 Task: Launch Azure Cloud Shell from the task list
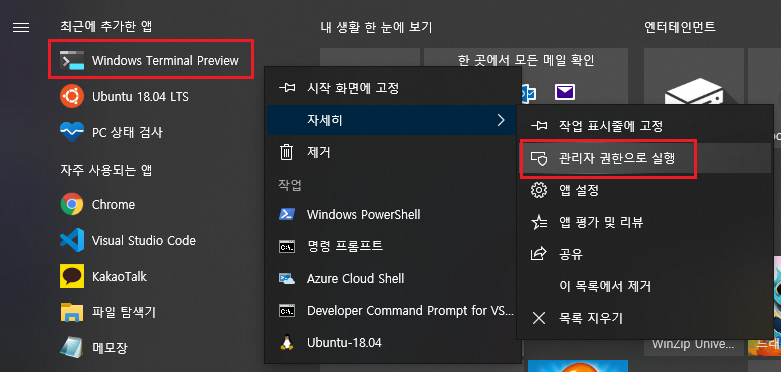click(x=391, y=278)
